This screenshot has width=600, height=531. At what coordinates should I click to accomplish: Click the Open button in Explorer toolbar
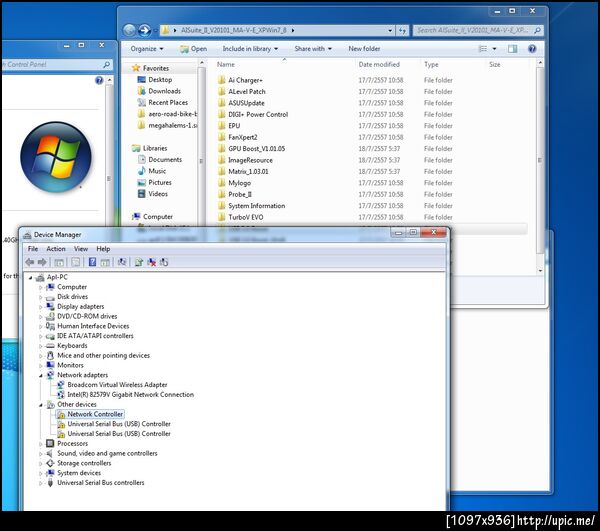pos(194,49)
